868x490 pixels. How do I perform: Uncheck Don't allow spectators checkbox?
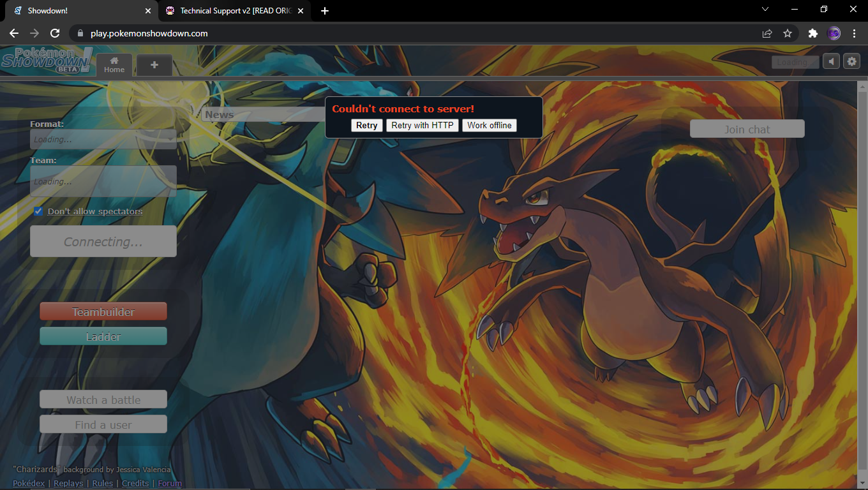point(39,211)
